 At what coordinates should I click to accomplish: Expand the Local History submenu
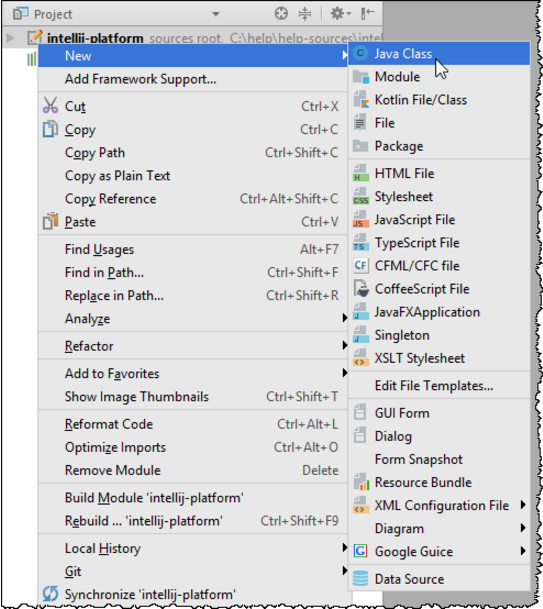(344, 548)
